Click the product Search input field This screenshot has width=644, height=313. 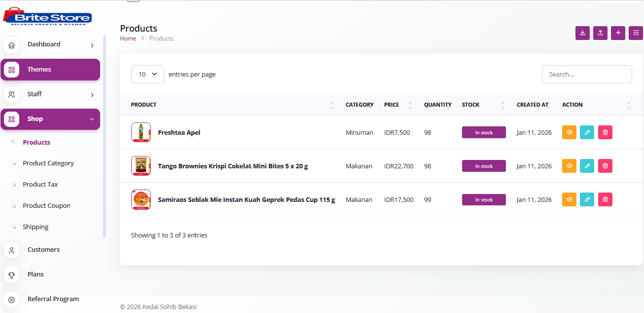(x=586, y=74)
